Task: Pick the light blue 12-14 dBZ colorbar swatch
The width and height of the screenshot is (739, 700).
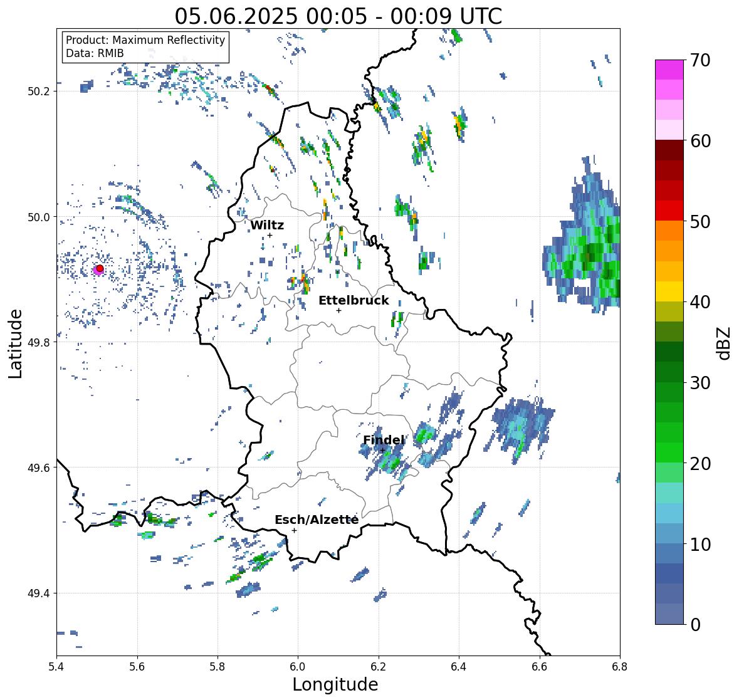Action: [669, 513]
